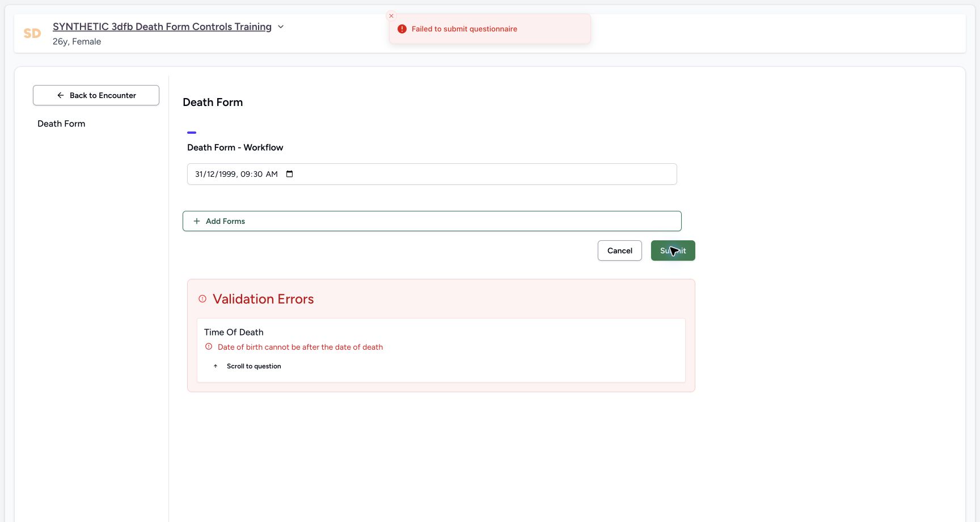Viewport: 980px width, 522px height.
Task: Click the Add Forms button
Action: (x=432, y=221)
